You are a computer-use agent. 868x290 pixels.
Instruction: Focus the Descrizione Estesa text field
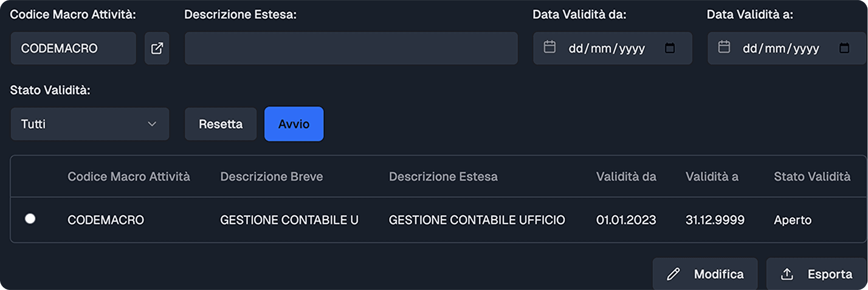click(351, 48)
